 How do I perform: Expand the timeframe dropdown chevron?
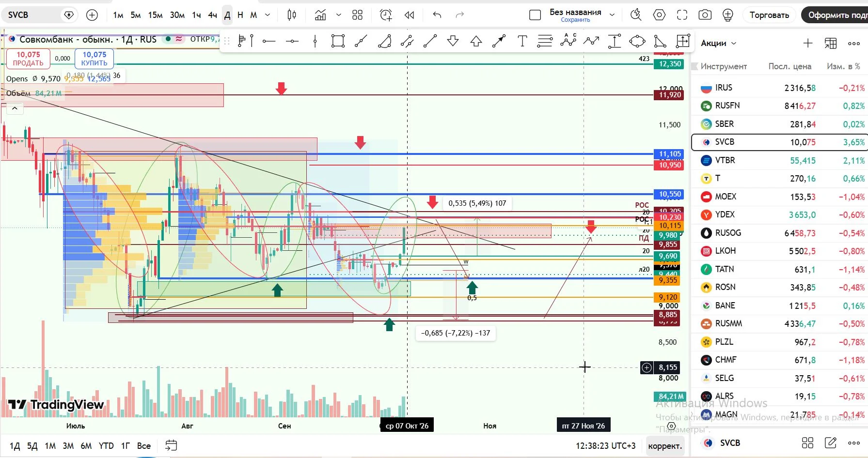pyautogui.click(x=268, y=15)
